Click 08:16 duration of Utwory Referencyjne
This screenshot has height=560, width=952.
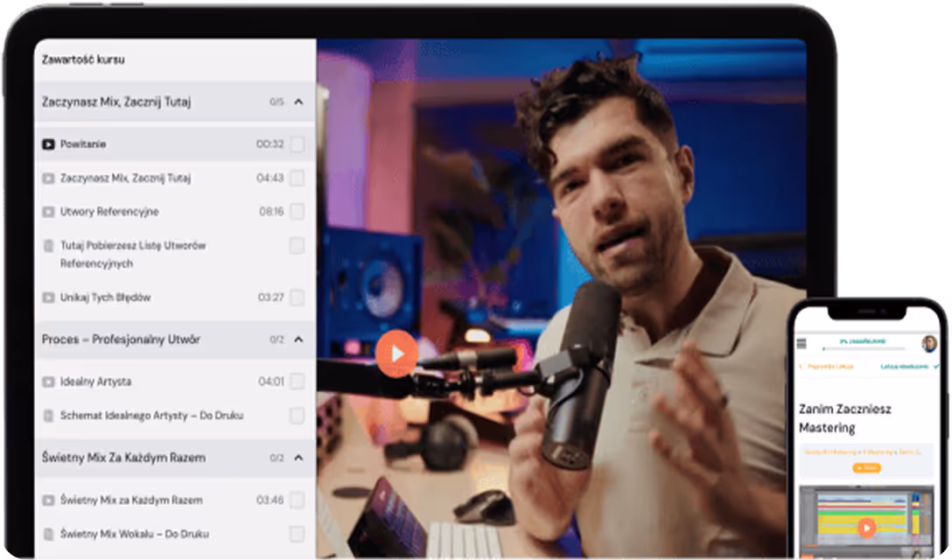(271, 212)
